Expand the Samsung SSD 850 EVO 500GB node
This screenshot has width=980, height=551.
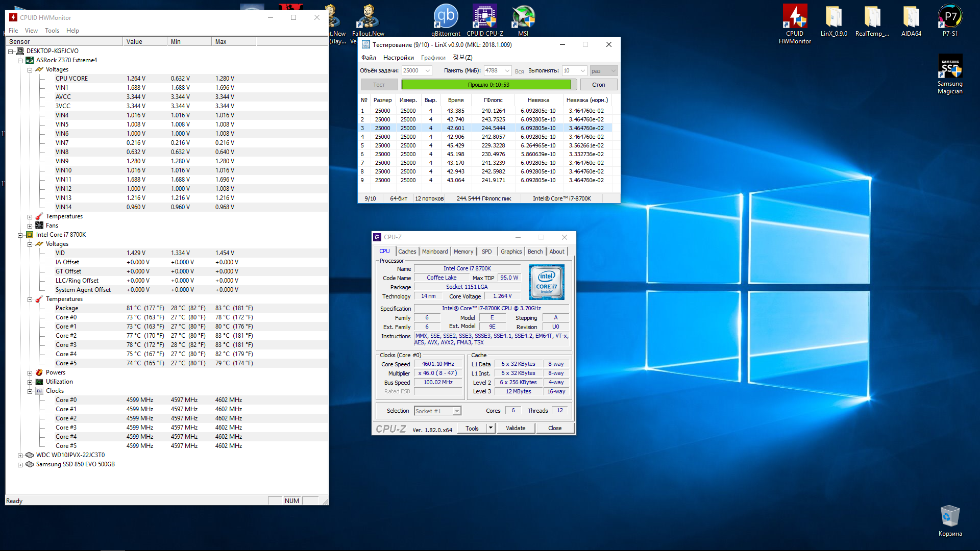(x=20, y=465)
